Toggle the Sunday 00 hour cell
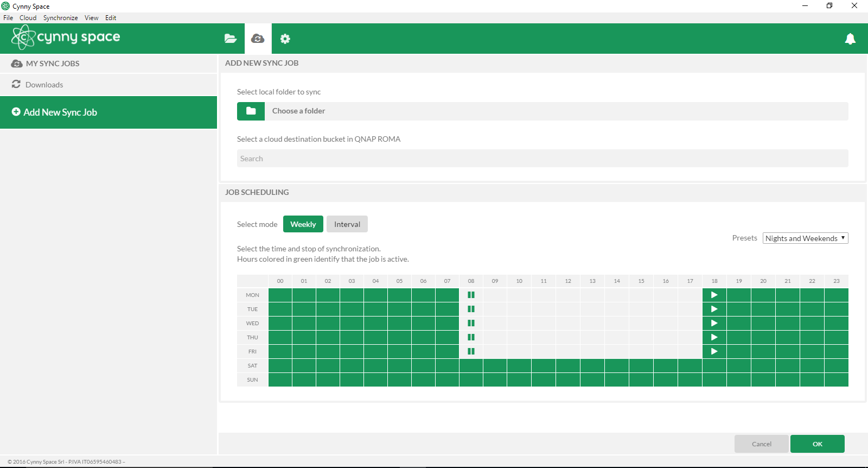Screen dimensions: 868x468 coord(280,380)
